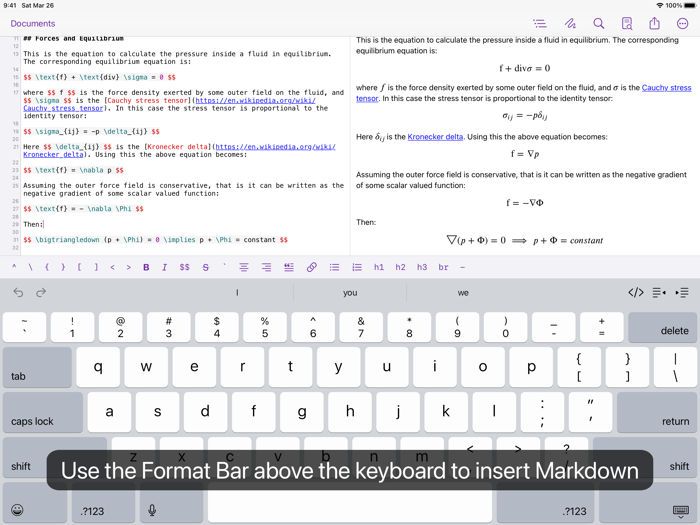
Task: Toggle the caps lock key
Action: 43,412
